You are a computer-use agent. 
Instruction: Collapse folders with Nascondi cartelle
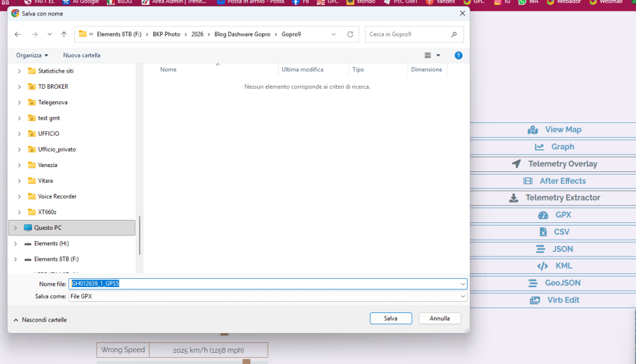click(40, 320)
